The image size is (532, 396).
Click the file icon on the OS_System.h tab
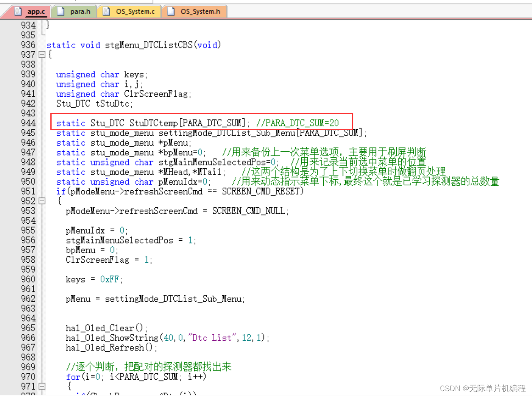click(170, 11)
